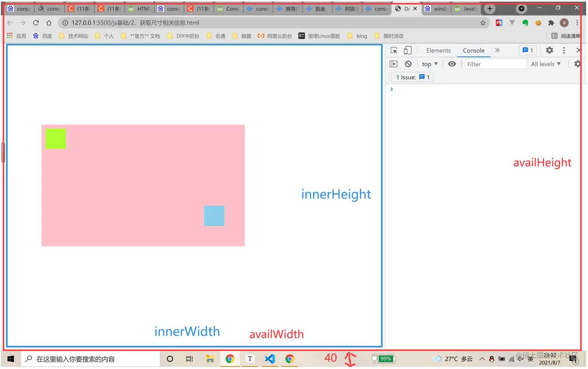The width and height of the screenshot is (588, 369).
Task: Activate the DevTools element inspector icon
Action: click(394, 50)
